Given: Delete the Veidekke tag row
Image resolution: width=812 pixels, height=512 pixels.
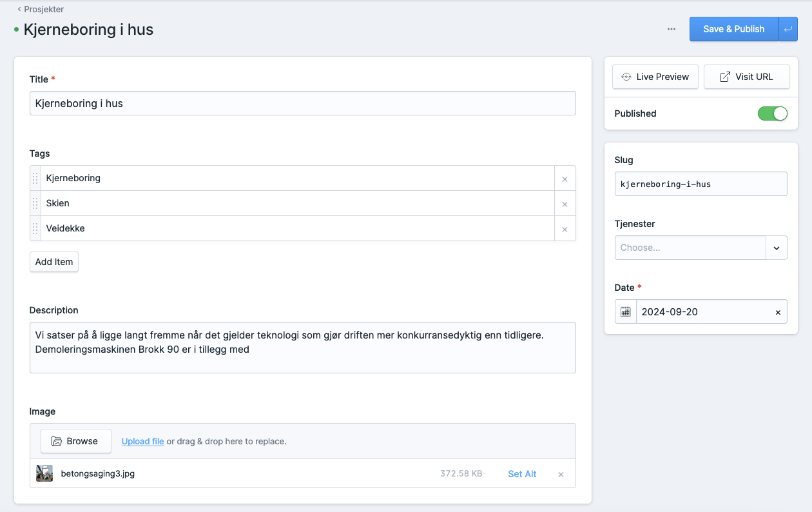Looking at the screenshot, I should coord(565,229).
